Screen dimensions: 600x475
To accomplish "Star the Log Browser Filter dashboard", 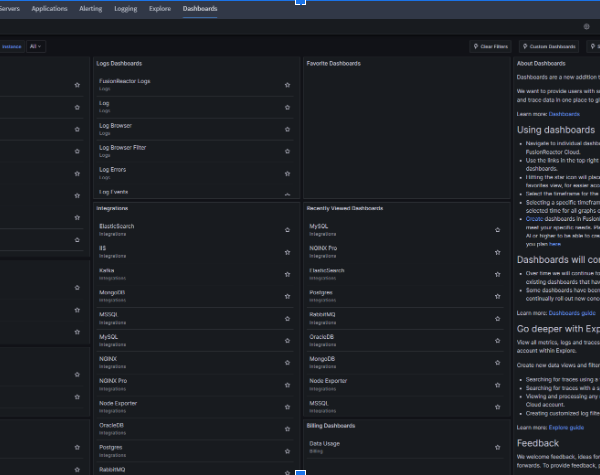I will [287, 151].
